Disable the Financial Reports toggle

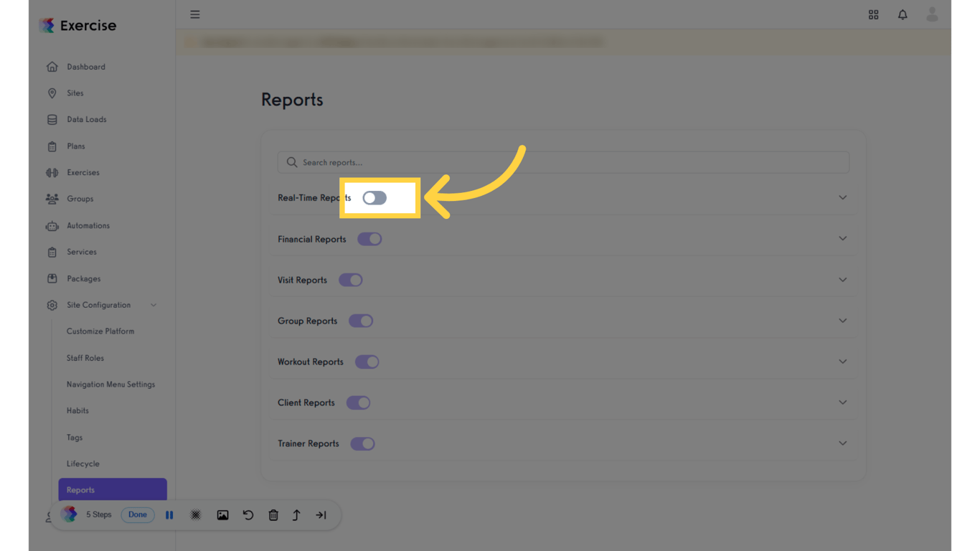[369, 238]
